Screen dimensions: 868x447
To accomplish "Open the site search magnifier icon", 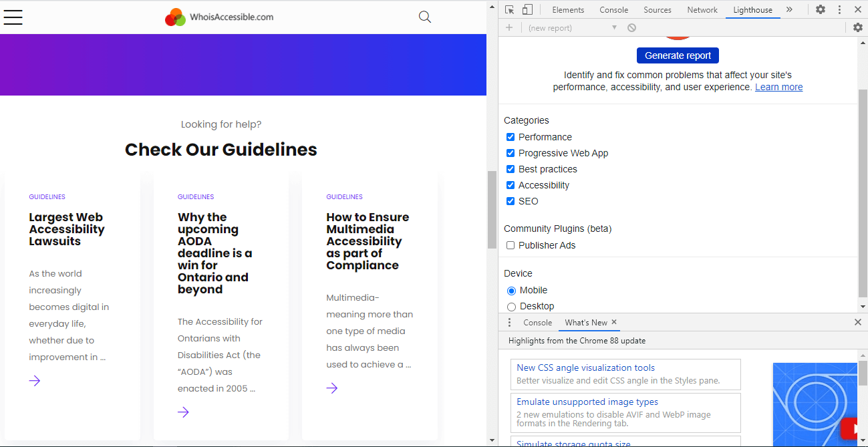I will point(425,17).
